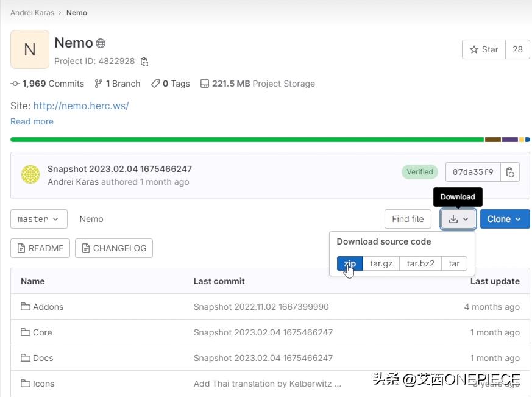This screenshot has height=397, width=532.
Task: Expand the master branch selector
Action: point(38,219)
